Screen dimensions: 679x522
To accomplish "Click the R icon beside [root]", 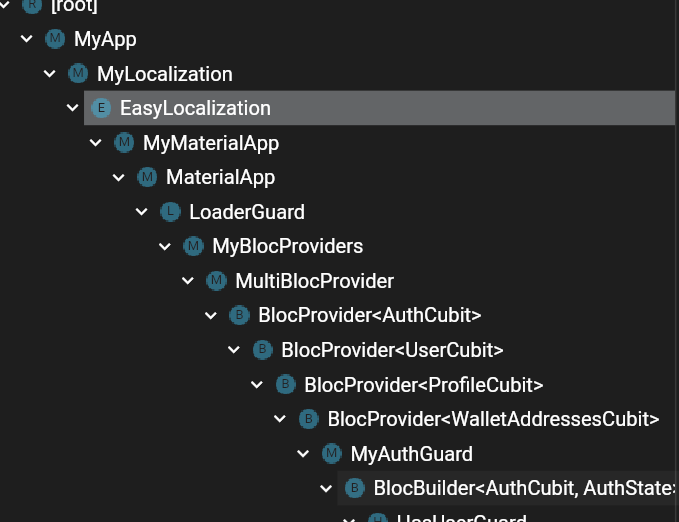I will 32,5.
